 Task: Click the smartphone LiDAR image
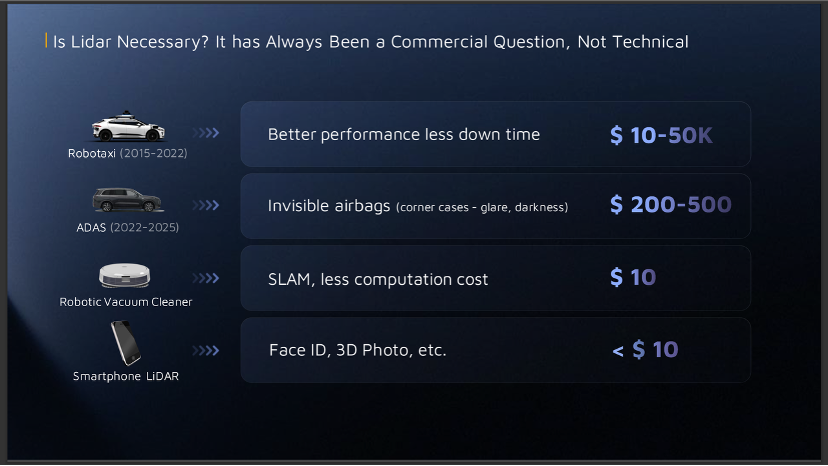pyautogui.click(x=126, y=344)
